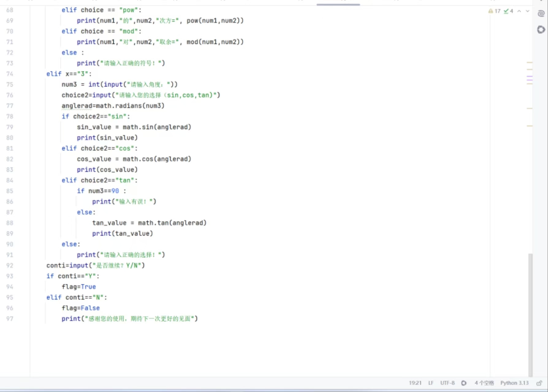This screenshot has height=392, width=548.
Task: Go to next highlighted problem with down arrow
Action: click(x=527, y=11)
